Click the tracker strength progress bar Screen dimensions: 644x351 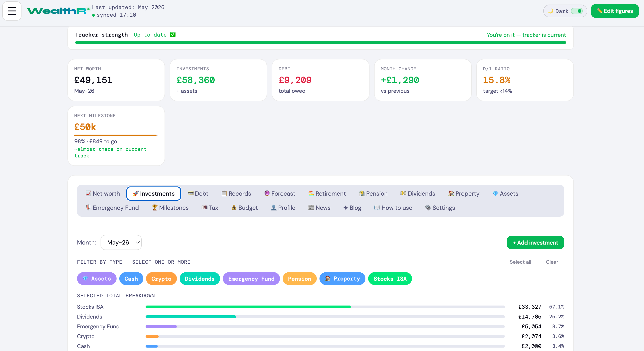320,43
